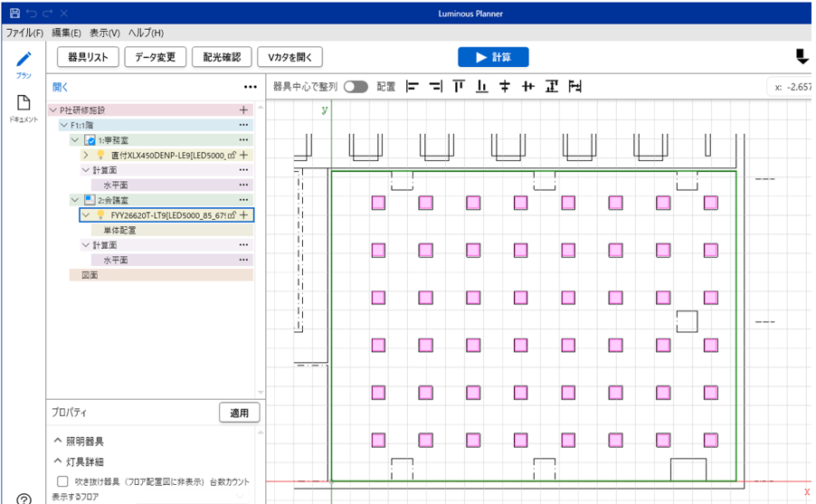The image size is (816, 504).
Task: Click the align bottom edges icon
Action: coord(482,87)
